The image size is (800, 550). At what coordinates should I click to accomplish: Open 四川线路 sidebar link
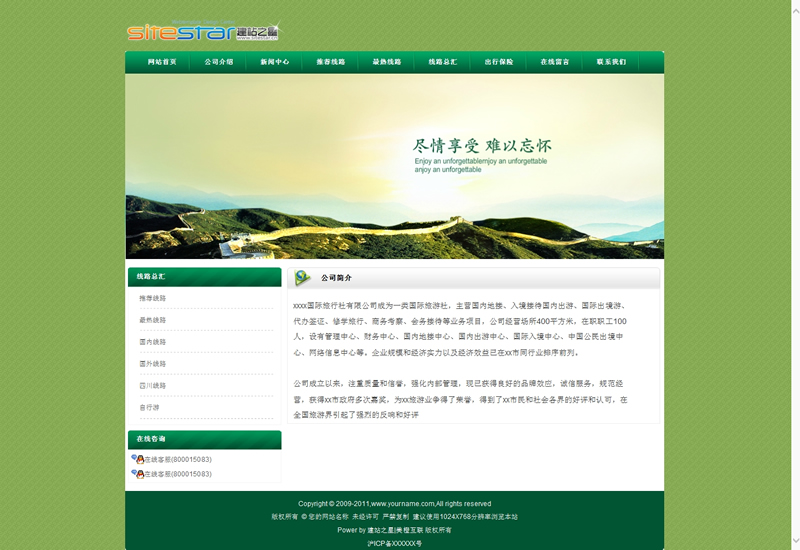pyautogui.click(x=153, y=385)
